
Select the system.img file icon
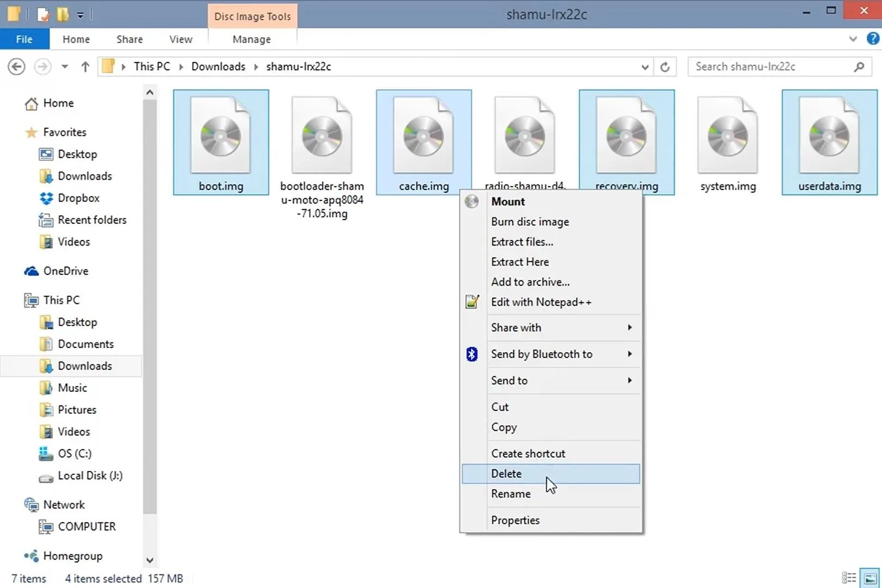(x=728, y=136)
